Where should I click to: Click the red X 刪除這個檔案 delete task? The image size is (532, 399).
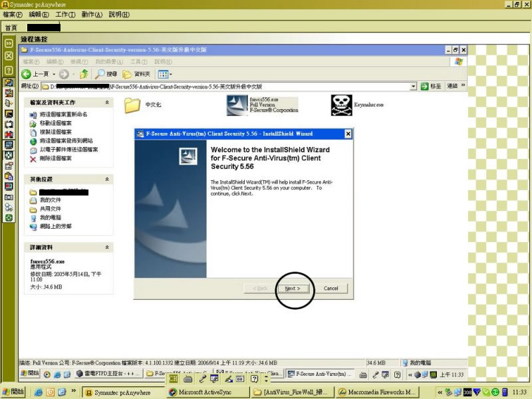[52, 158]
